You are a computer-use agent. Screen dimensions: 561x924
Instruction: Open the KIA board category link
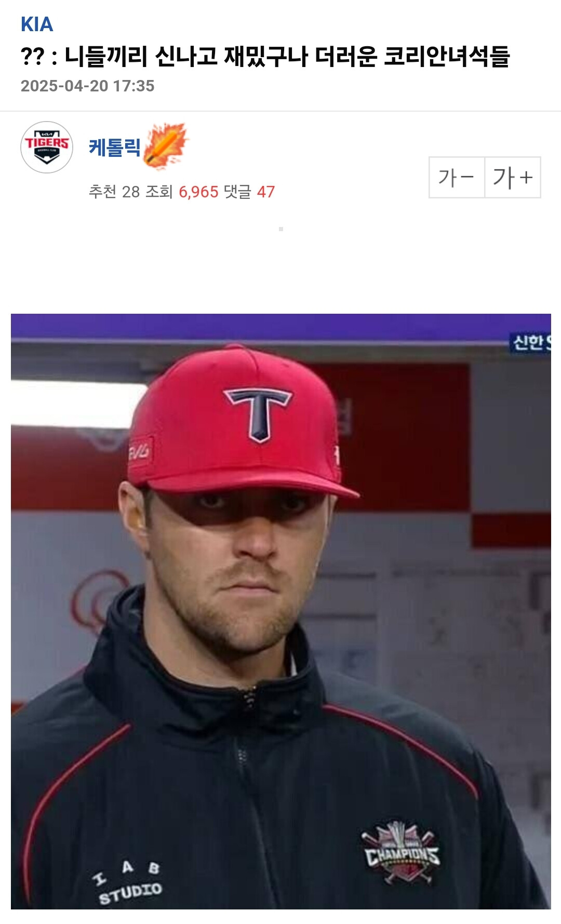point(37,24)
